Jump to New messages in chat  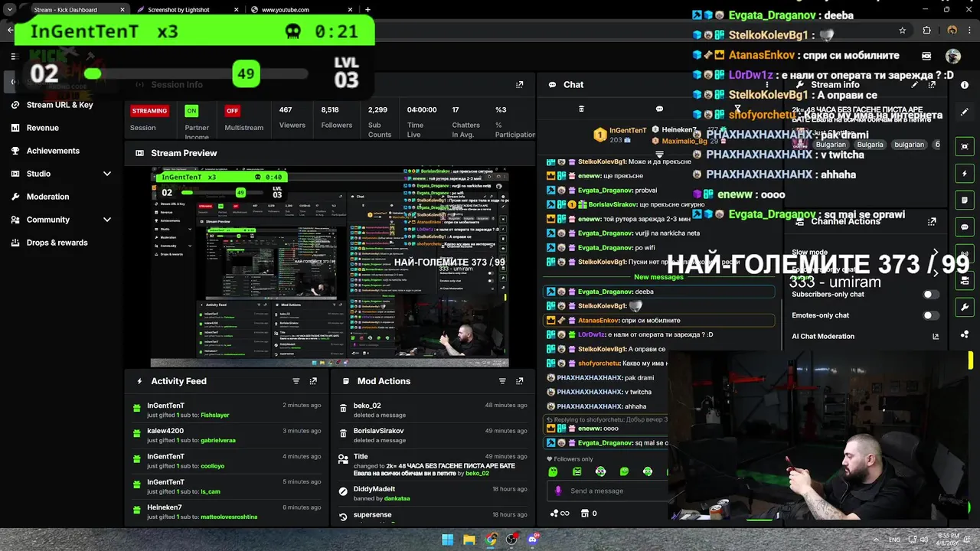coord(658,277)
